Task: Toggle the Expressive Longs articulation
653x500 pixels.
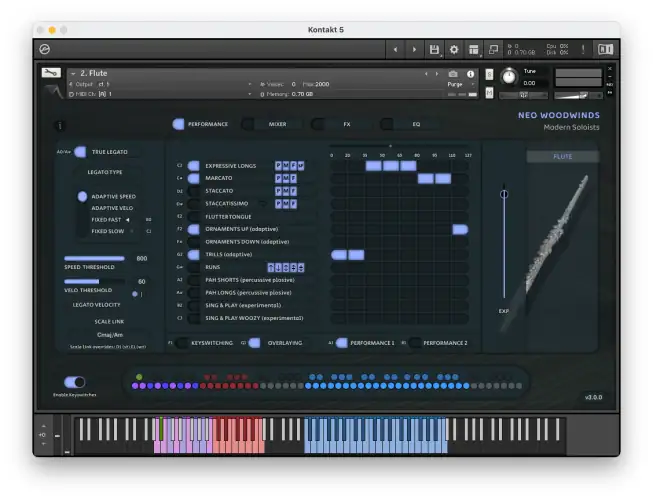Action: [x=193, y=166]
